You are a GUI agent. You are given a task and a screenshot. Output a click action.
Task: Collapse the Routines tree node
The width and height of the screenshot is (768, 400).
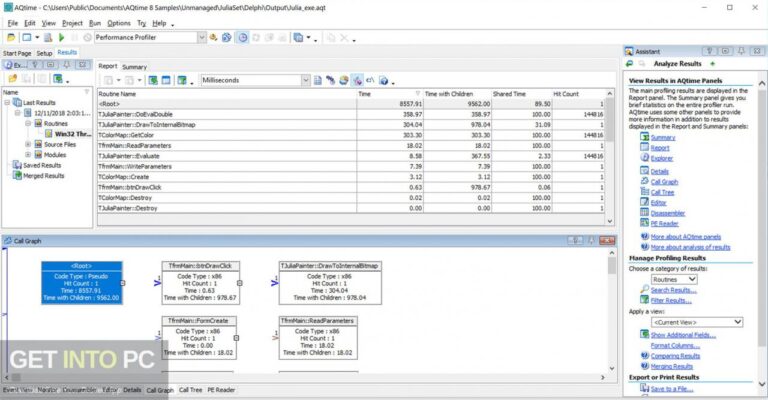coord(28,123)
